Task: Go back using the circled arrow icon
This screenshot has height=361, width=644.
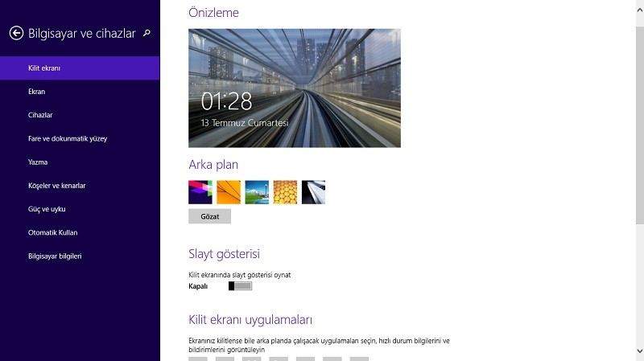Action: click(16, 33)
